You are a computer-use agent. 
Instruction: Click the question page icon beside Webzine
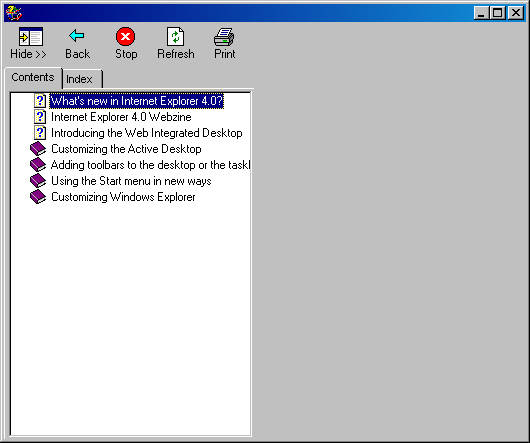40,117
